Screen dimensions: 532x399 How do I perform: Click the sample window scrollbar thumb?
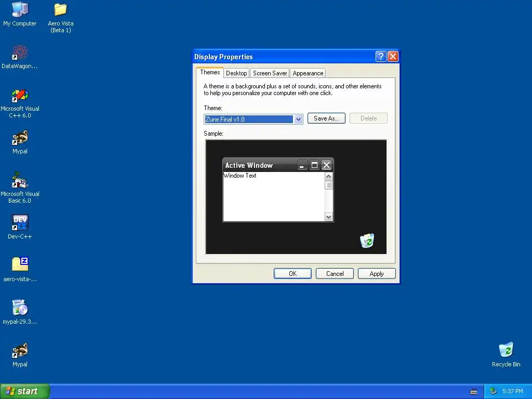(x=328, y=185)
